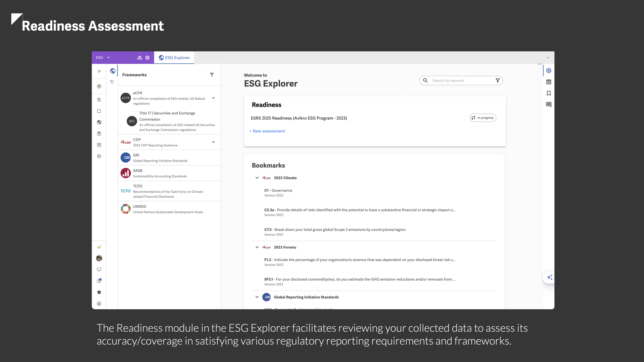Collapse the 2023 Climate bookmark group
This screenshot has height=362, width=644.
(257, 178)
